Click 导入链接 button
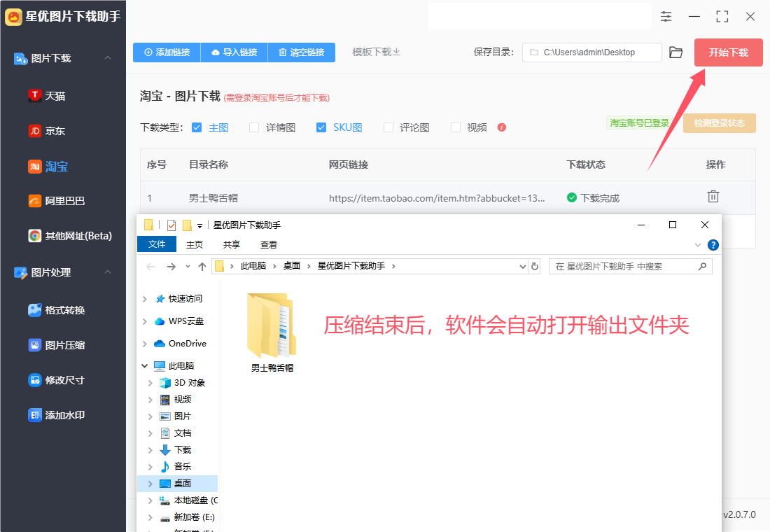Image resolution: width=770 pixels, height=532 pixels. [234, 52]
